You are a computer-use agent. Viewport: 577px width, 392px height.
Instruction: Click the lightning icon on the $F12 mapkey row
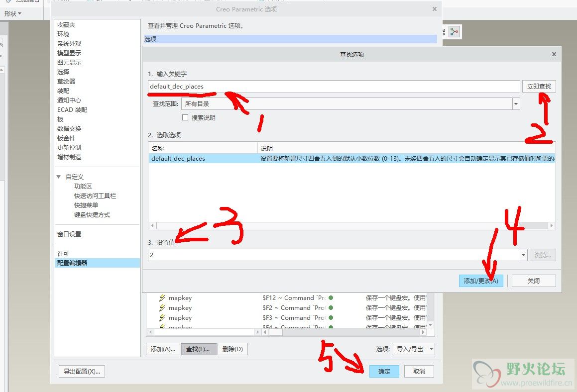162,297
